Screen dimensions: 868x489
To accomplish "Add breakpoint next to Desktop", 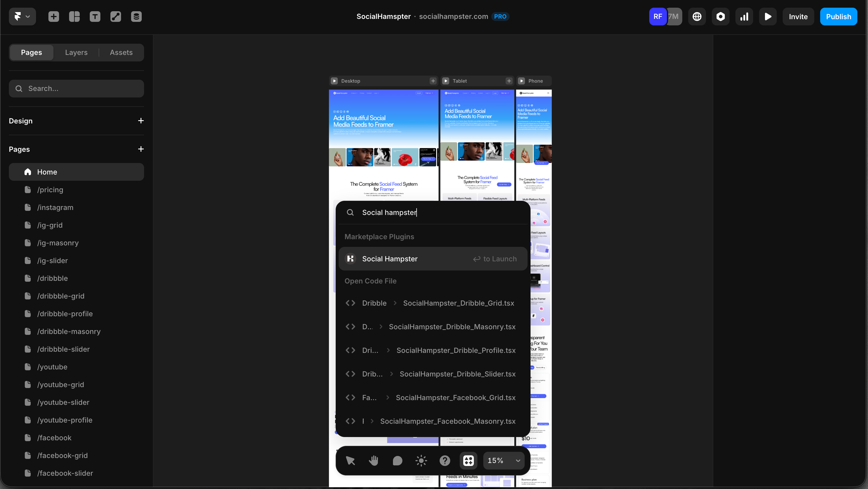I will tap(433, 81).
